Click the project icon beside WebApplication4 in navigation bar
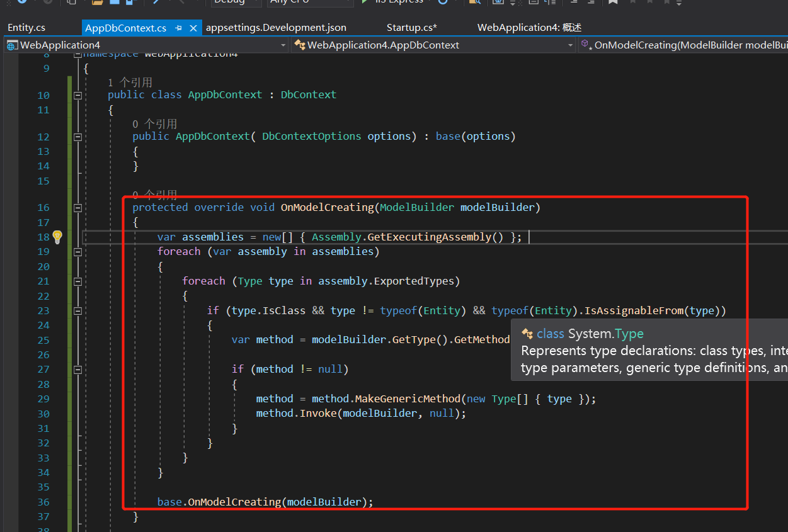 click(12, 45)
